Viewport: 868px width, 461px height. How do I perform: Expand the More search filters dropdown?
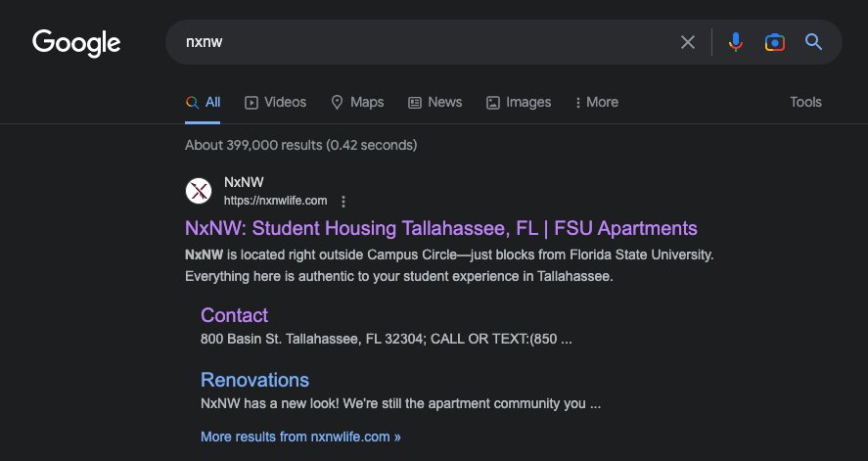[x=597, y=103]
